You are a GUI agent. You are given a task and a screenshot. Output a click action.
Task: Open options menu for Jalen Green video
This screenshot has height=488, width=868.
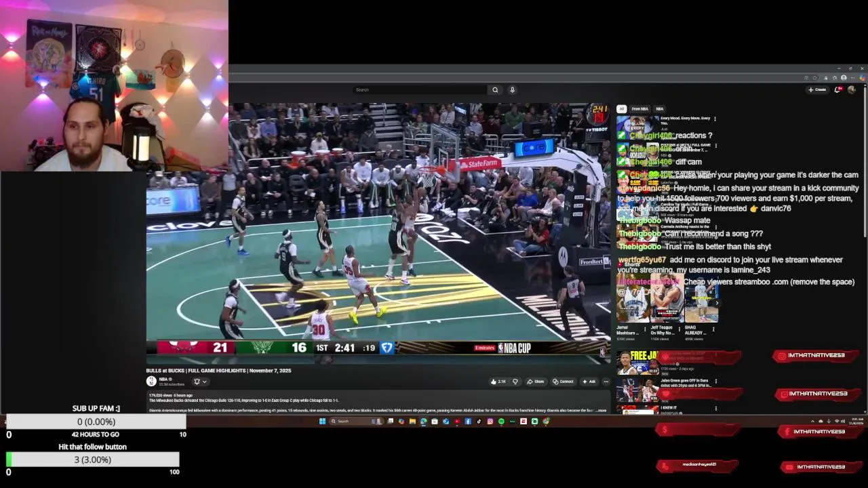(716, 382)
